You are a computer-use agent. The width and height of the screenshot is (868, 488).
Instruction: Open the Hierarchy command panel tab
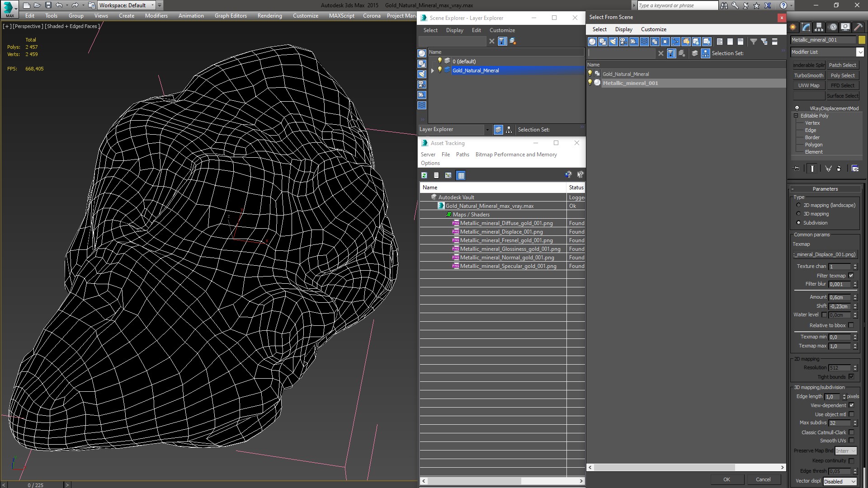tap(819, 27)
